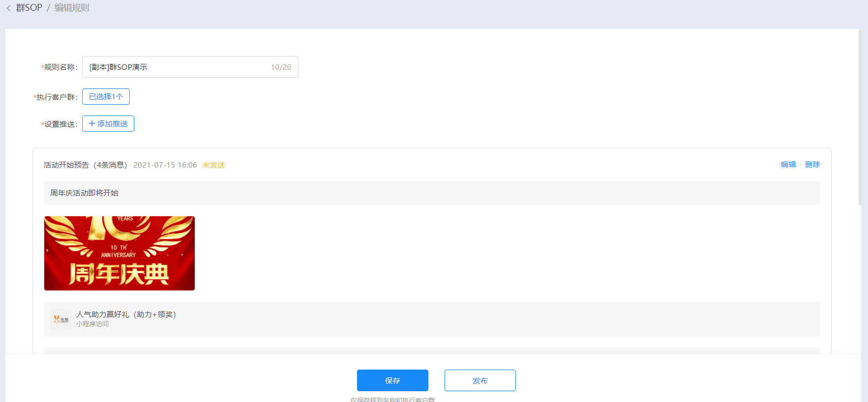The width and height of the screenshot is (868, 402).
Task: Click the 设置推送 field label
Action: [60, 124]
